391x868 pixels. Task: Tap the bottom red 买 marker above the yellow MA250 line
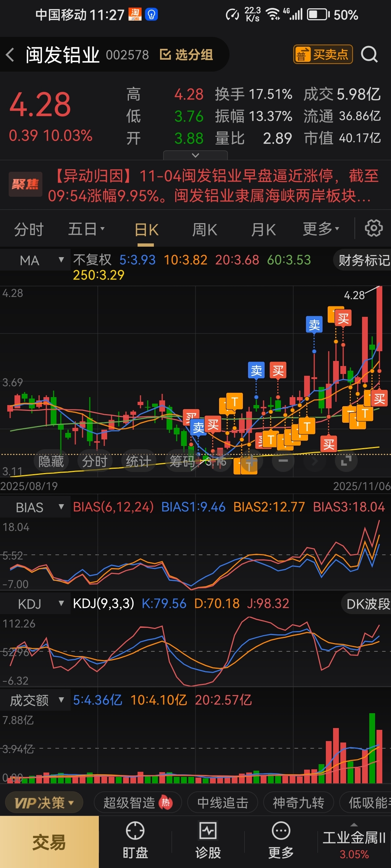pos(329,444)
